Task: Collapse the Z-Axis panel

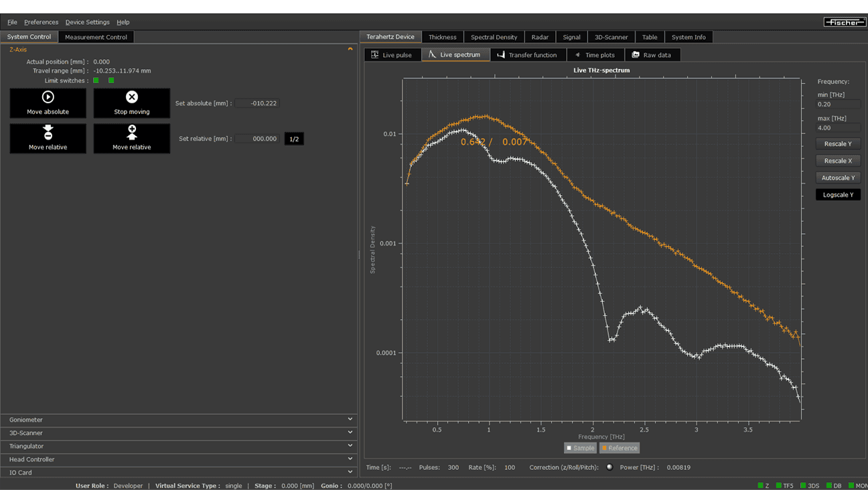Action: 350,49
